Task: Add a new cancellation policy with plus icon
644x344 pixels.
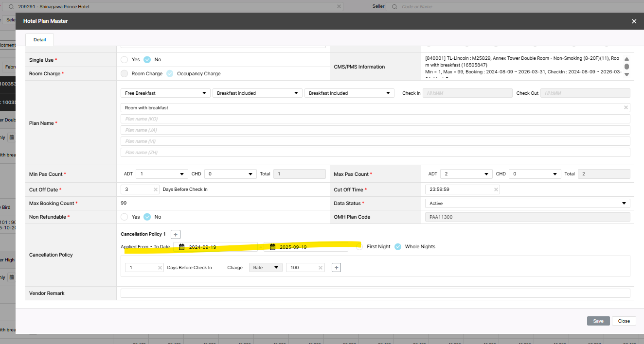Action: click(176, 235)
